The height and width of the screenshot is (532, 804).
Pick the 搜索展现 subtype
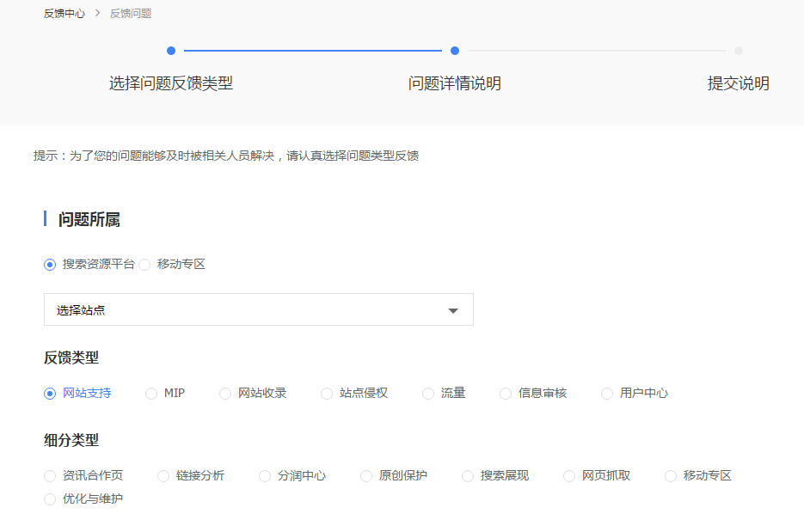click(467, 475)
